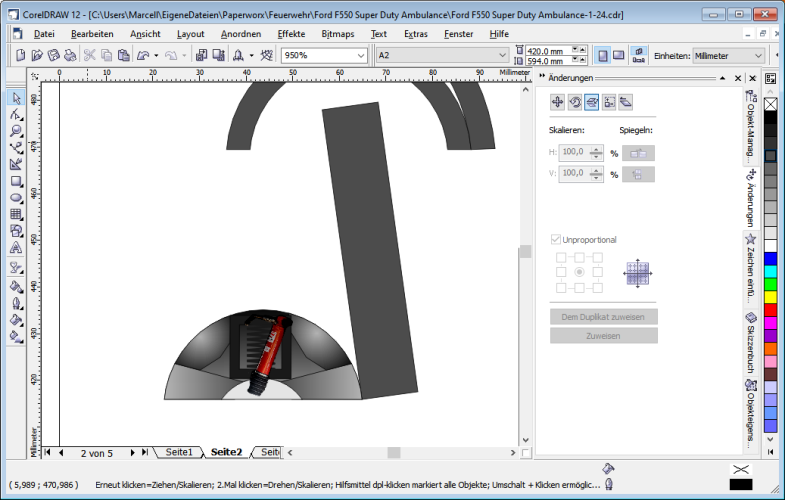
Task: Open the Objekt-Manager docker tab
Action: pos(750,127)
